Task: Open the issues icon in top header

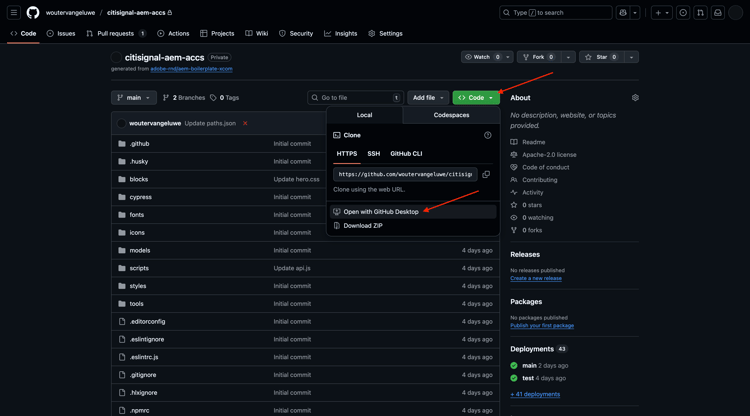Action: tap(683, 13)
